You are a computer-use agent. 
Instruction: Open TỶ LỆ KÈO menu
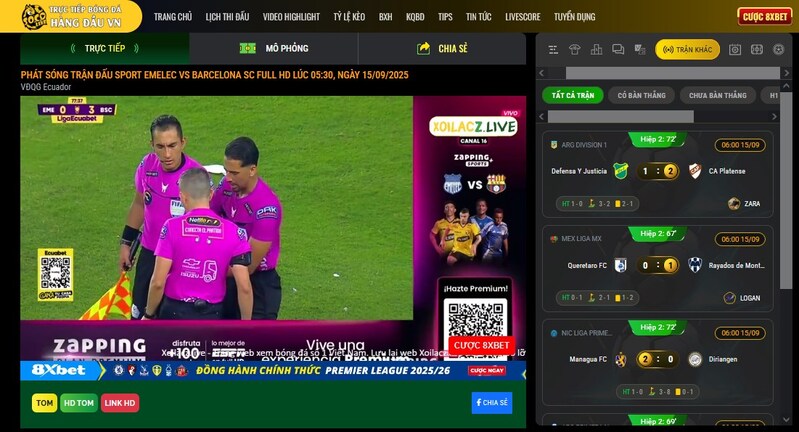point(349,17)
